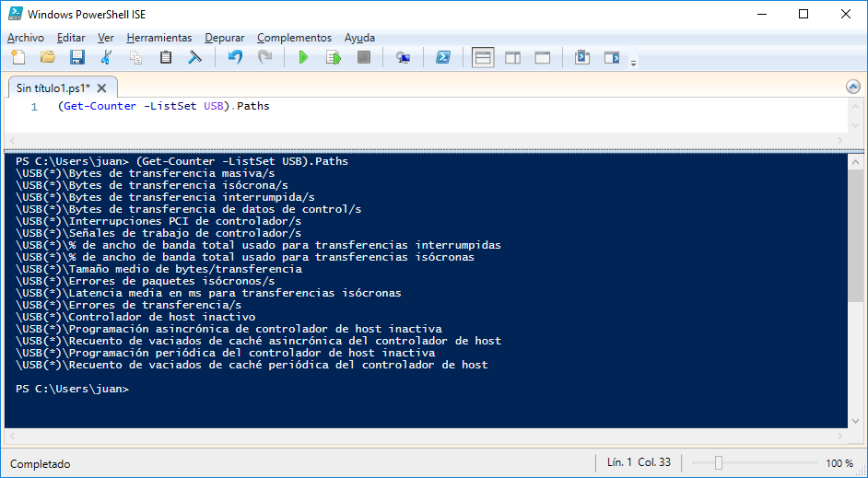Open the Herramientas menu
Image resolution: width=868 pixels, height=478 pixels.
tap(158, 38)
